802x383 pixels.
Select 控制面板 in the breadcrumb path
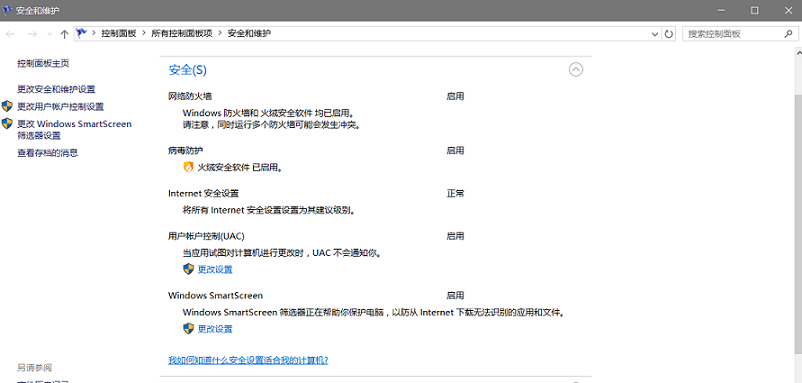point(119,34)
